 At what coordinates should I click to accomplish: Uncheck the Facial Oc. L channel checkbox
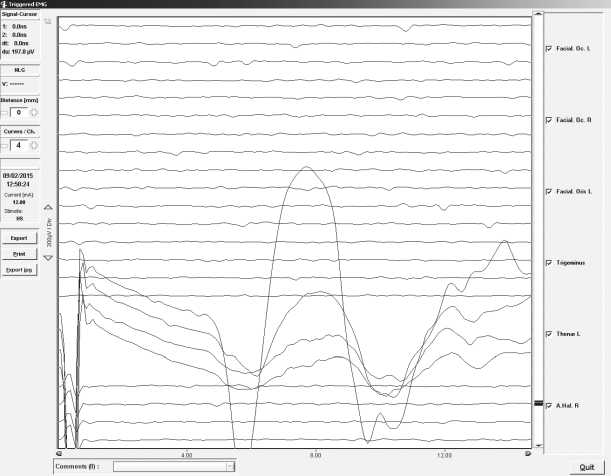(x=549, y=49)
